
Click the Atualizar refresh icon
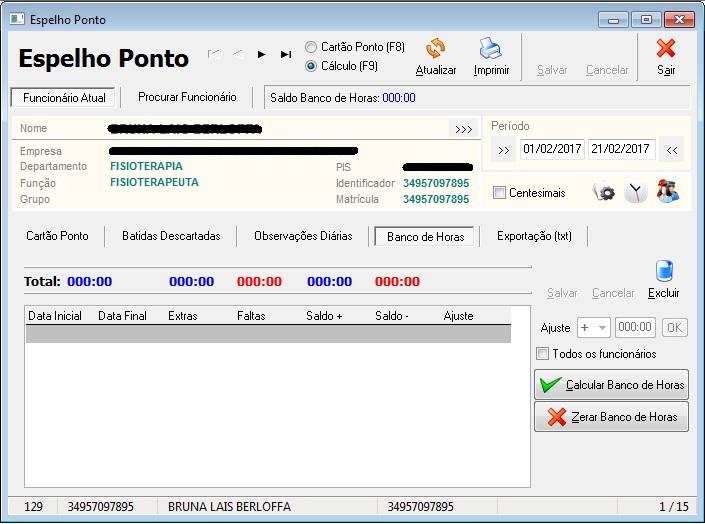click(x=435, y=49)
